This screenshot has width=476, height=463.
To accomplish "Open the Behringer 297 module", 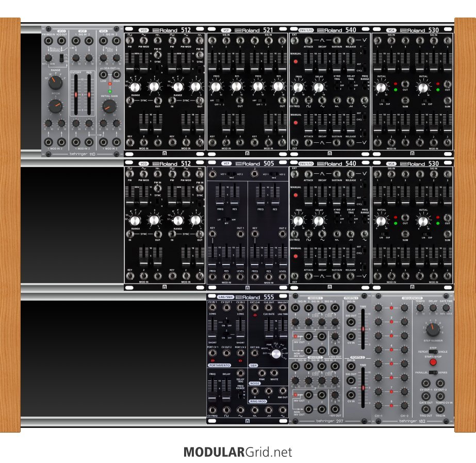I will point(330,358).
